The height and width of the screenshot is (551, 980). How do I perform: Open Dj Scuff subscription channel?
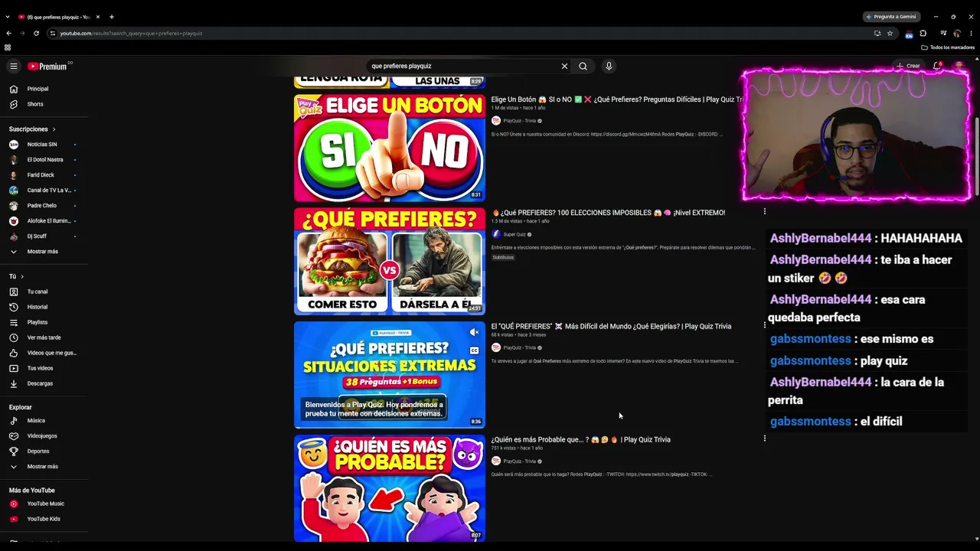(x=44, y=236)
